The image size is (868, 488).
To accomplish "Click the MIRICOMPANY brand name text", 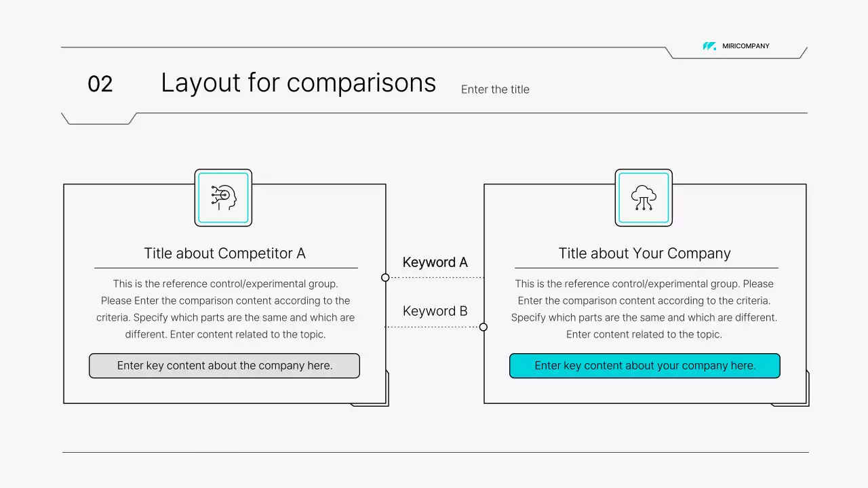I will pos(746,46).
